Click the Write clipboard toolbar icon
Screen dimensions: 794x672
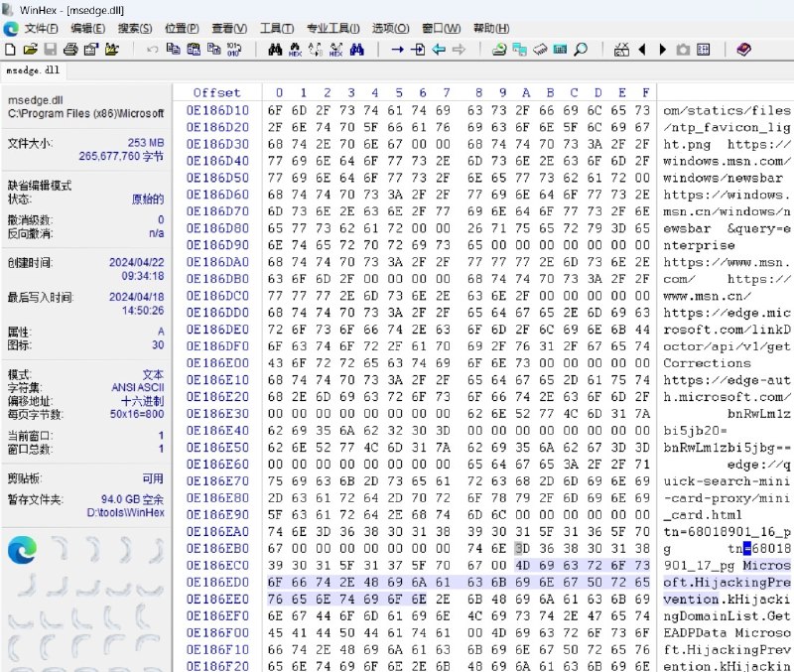213,49
